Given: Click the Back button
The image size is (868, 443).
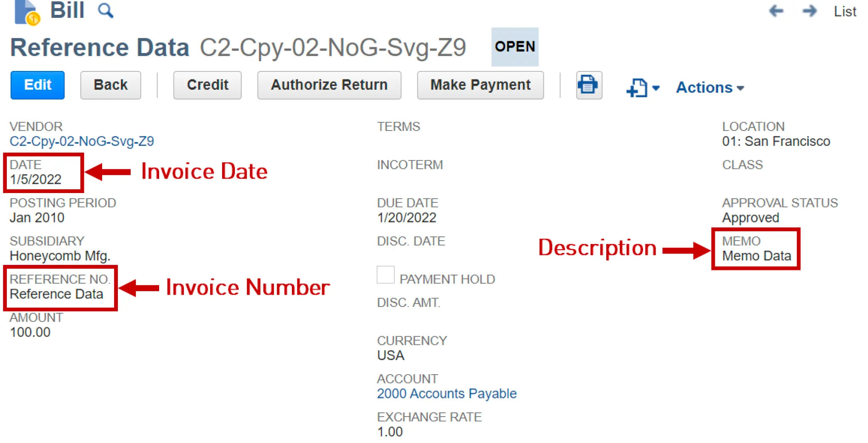Looking at the screenshot, I should [x=111, y=85].
